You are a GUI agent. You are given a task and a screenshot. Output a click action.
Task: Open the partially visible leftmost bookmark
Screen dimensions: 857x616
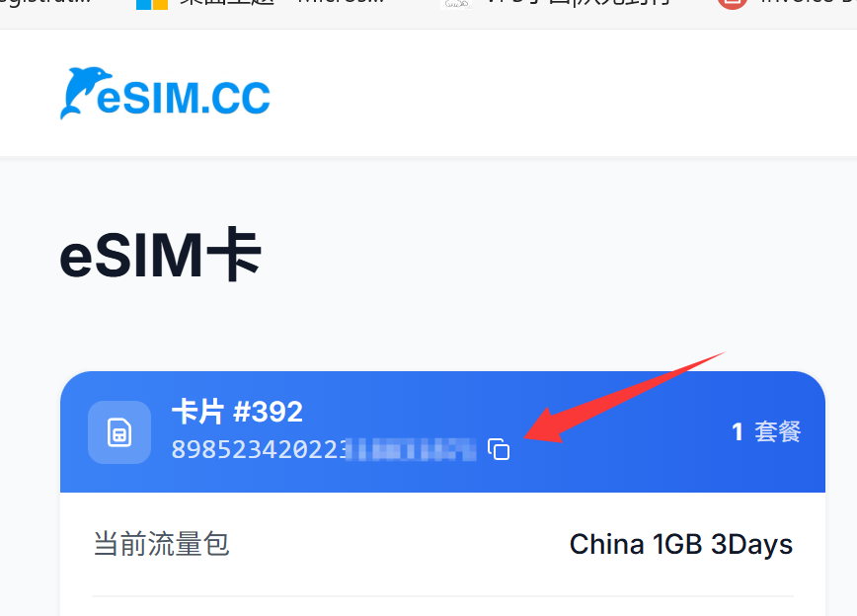[45, 3]
